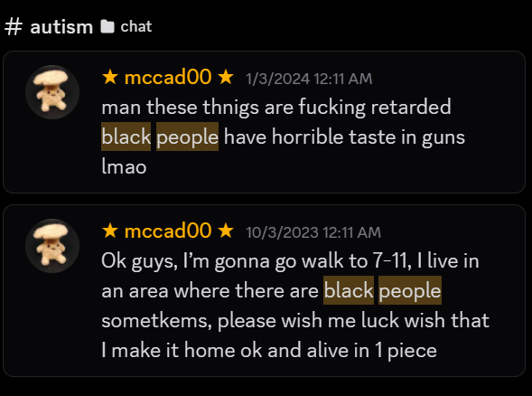Click the first highlighted word in the first message

point(126,137)
